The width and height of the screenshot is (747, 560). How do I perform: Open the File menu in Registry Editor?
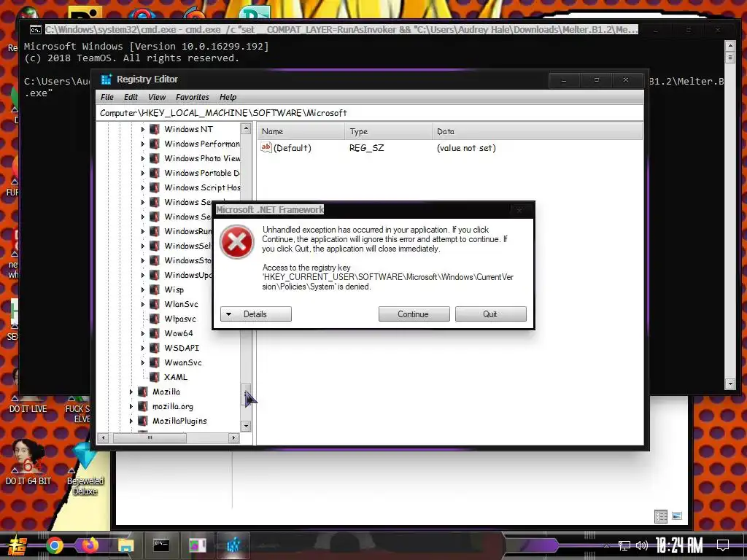[x=107, y=97]
